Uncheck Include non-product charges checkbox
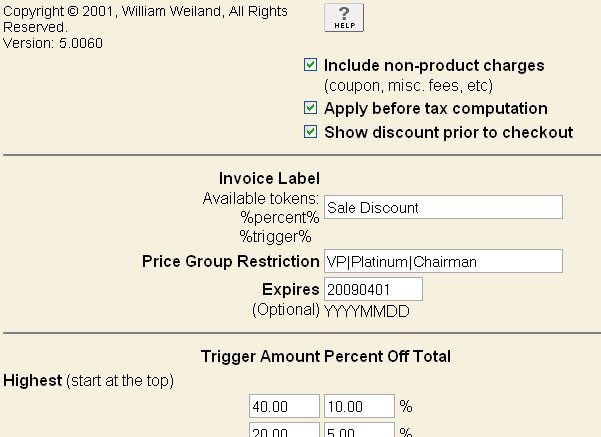 tap(311, 66)
